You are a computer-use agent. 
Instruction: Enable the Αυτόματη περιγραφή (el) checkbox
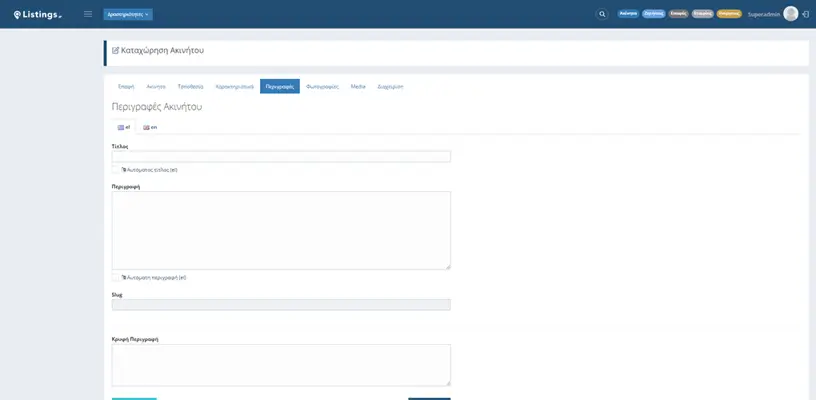(x=116, y=277)
